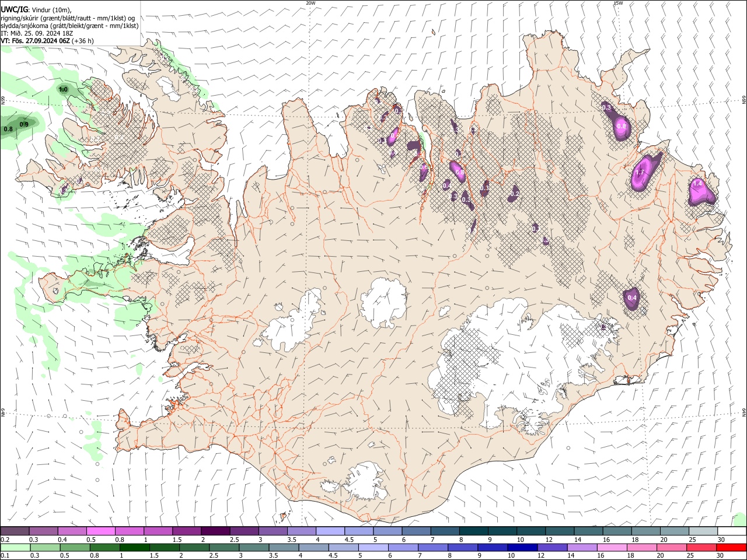
Task: Select the VT: Fös. 27.09.2024 06Z (+36 h) line
Action: (47, 41)
